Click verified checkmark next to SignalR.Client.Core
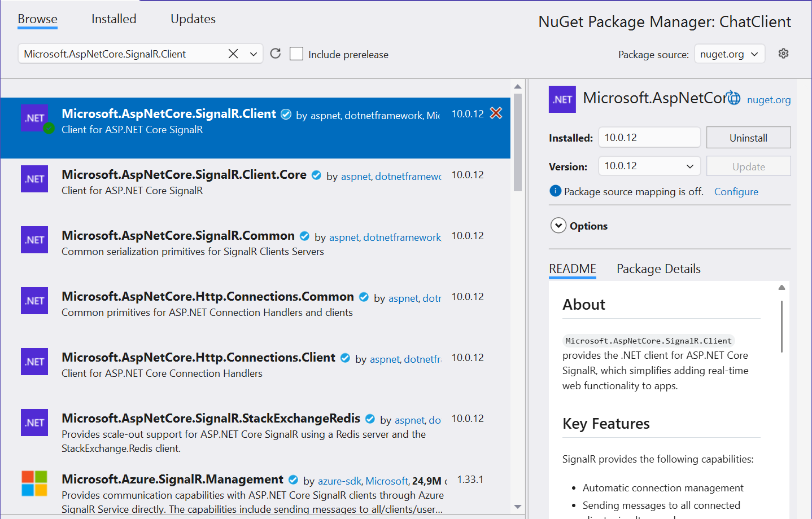The height and width of the screenshot is (519, 812). click(x=316, y=175)
